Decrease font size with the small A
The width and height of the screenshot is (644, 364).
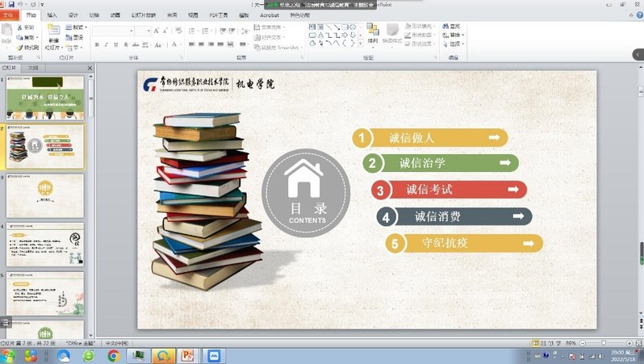[x=165, y=31]
